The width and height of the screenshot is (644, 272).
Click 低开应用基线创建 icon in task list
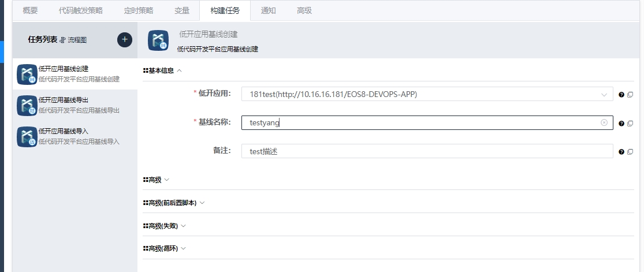point(27,74)
